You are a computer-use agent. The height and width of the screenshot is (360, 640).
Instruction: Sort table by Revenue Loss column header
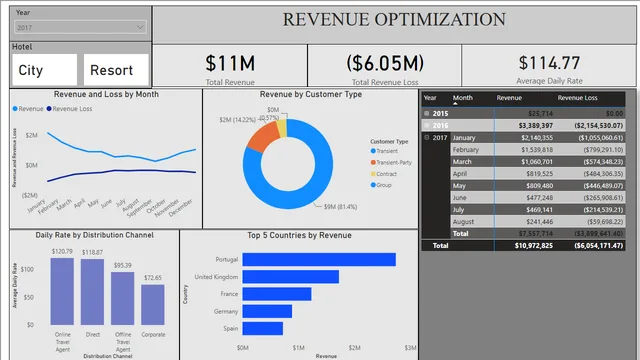pyautogui.click(x=577, y=98)
